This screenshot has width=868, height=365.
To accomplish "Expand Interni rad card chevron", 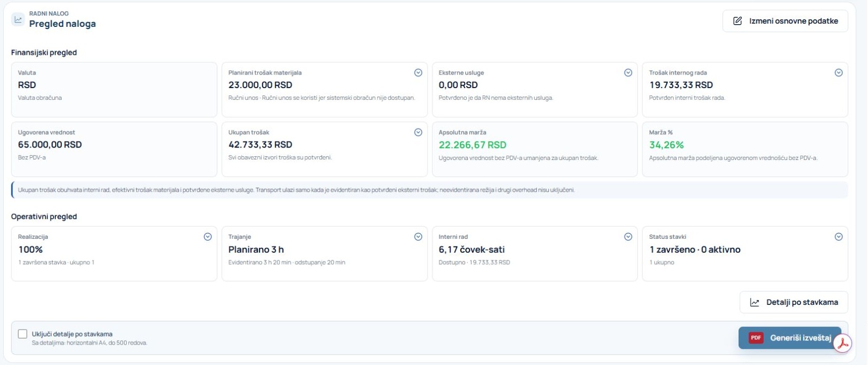I will 628,237.
